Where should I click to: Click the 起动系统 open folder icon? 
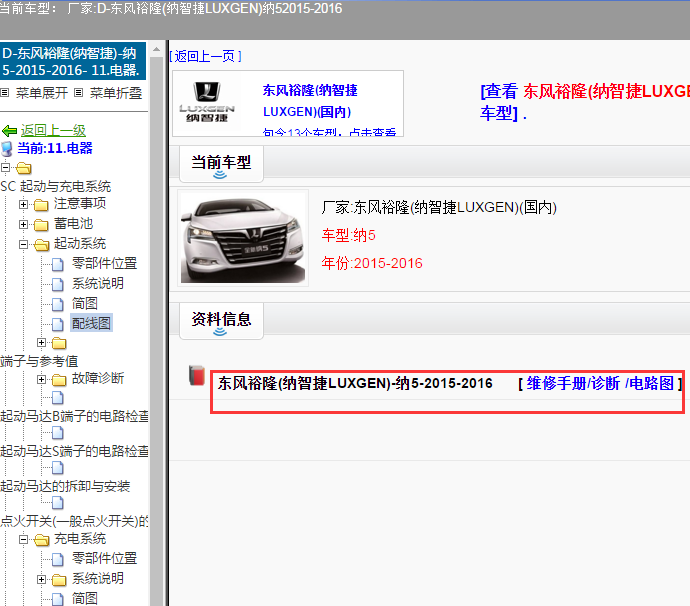41,245
